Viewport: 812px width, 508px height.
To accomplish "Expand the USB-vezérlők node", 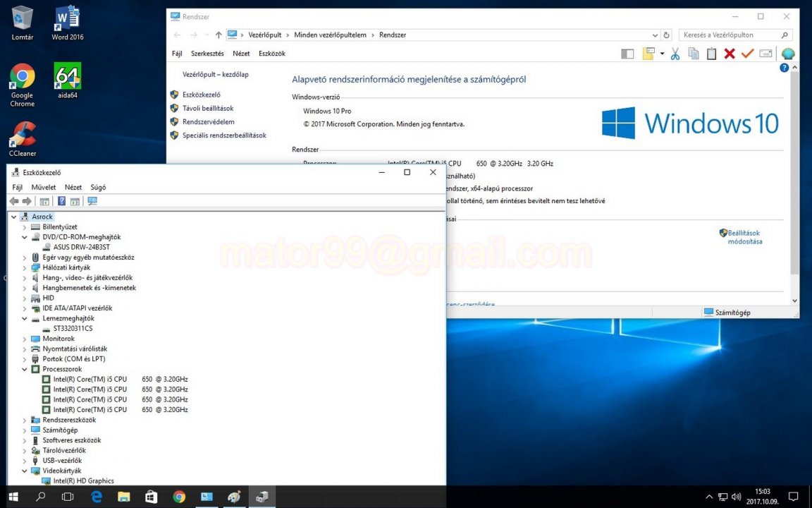I will 25,460.
